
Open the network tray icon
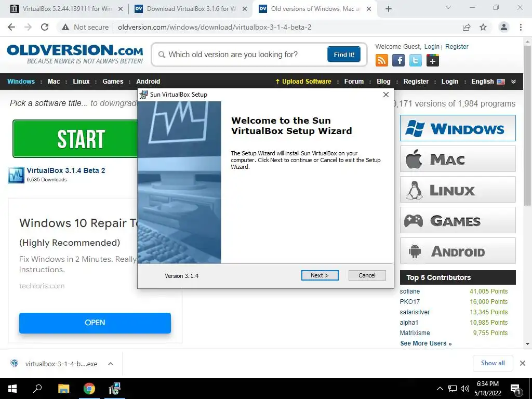pyautogui.click(x=453, y=389)
